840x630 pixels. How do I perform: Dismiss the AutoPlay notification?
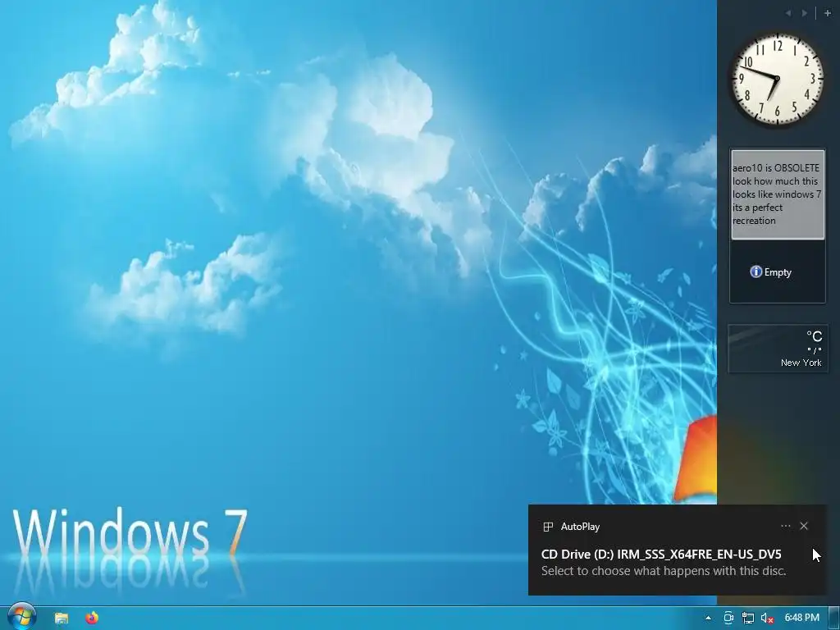tap(804, 526)
